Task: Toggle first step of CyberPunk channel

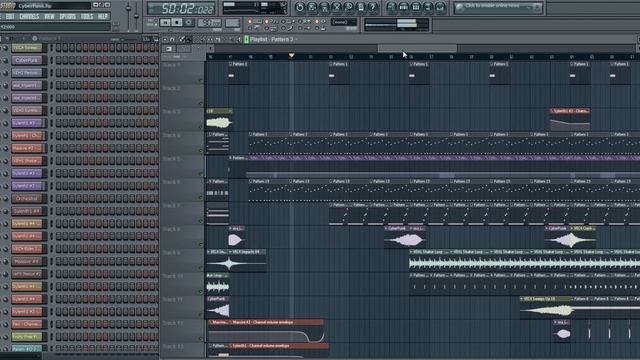Action: [x=59, y=60]
